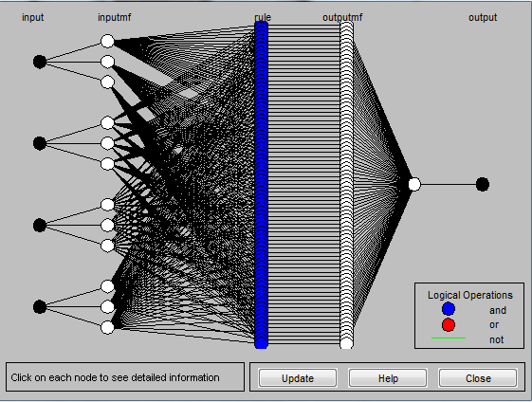The image size is (532, 402).
Task: Select the bottom fourth input node
Action: coord(40,306)
